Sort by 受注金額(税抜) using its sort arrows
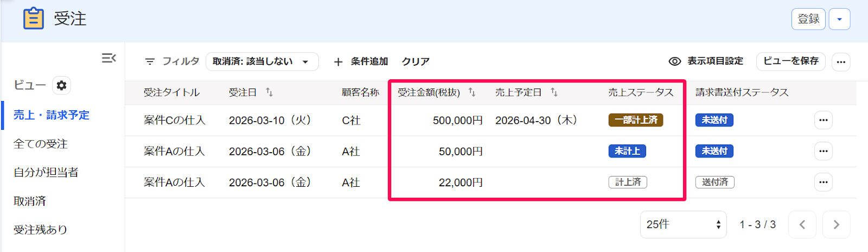 (472, 92)
